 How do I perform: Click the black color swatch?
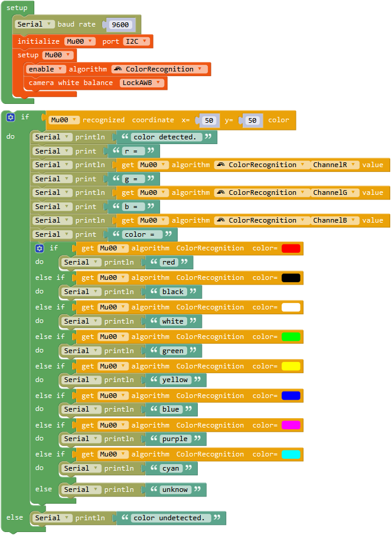tap(291, 278)
